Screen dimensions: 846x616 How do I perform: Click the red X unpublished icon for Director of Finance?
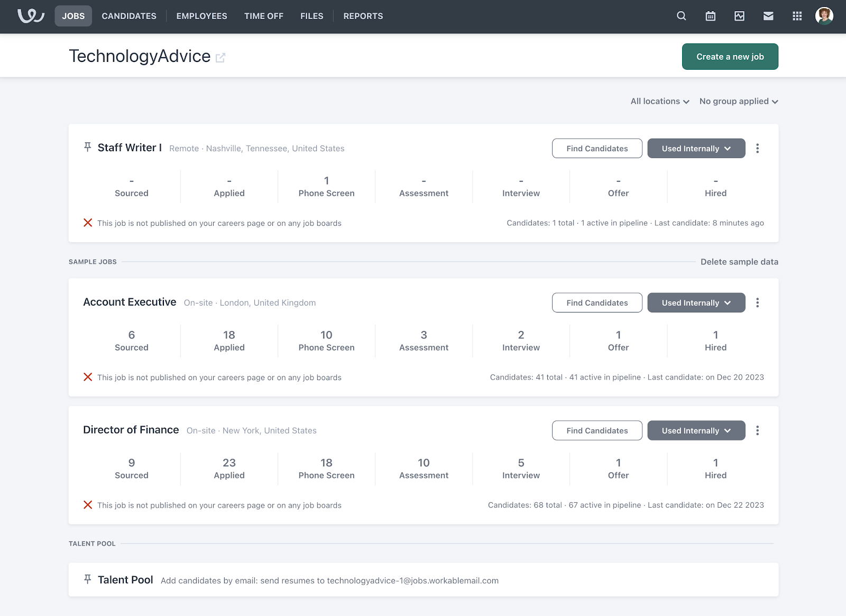pyautogui.click(x=88, y=505)
